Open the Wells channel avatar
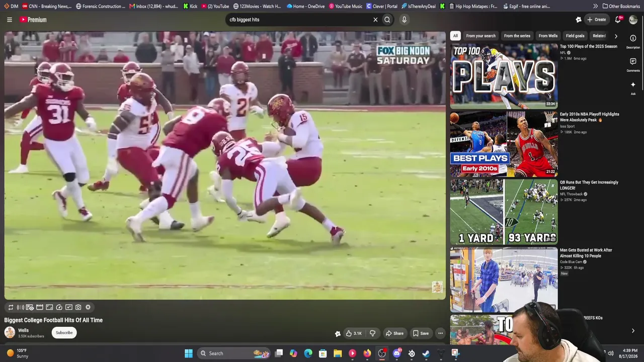Viewport: 644px width, 362px height. pos(10,332)
